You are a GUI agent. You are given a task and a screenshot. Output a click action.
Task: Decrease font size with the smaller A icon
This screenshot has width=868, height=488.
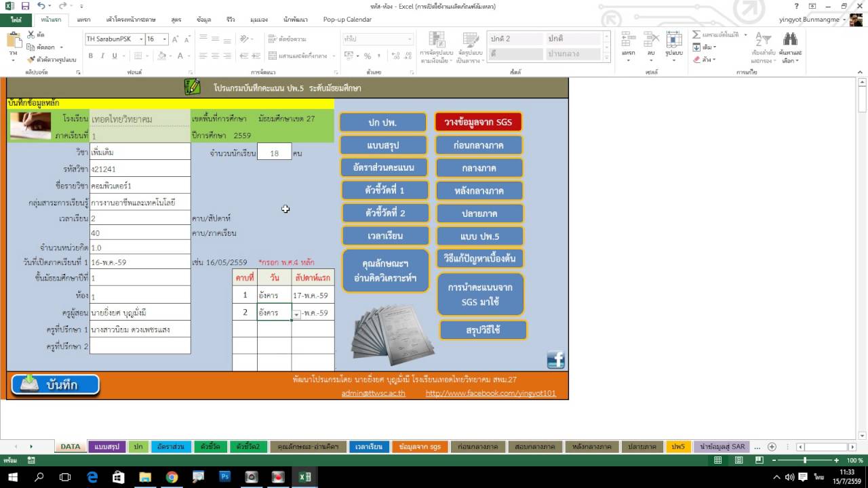tap(187, 39)
